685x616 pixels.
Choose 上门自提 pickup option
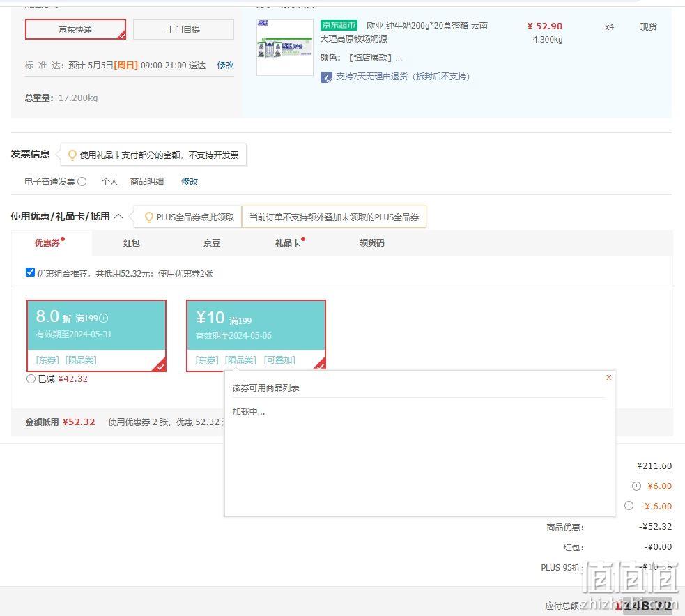183,29
